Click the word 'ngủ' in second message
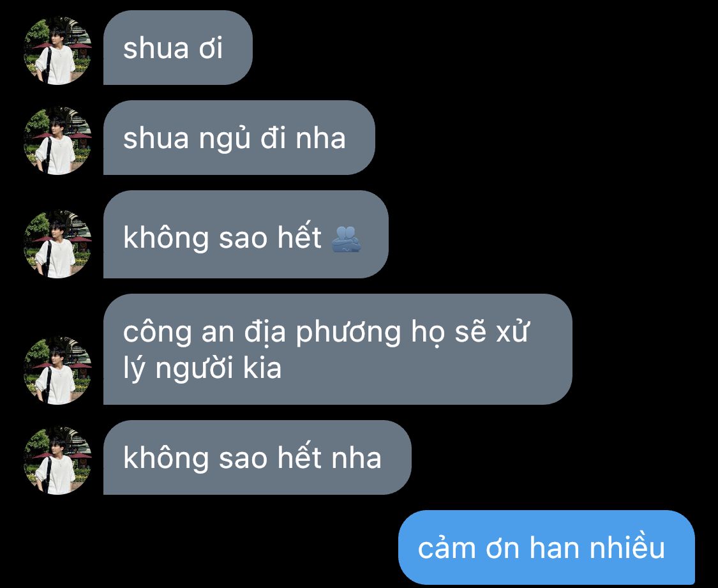 tap(225, 139)
